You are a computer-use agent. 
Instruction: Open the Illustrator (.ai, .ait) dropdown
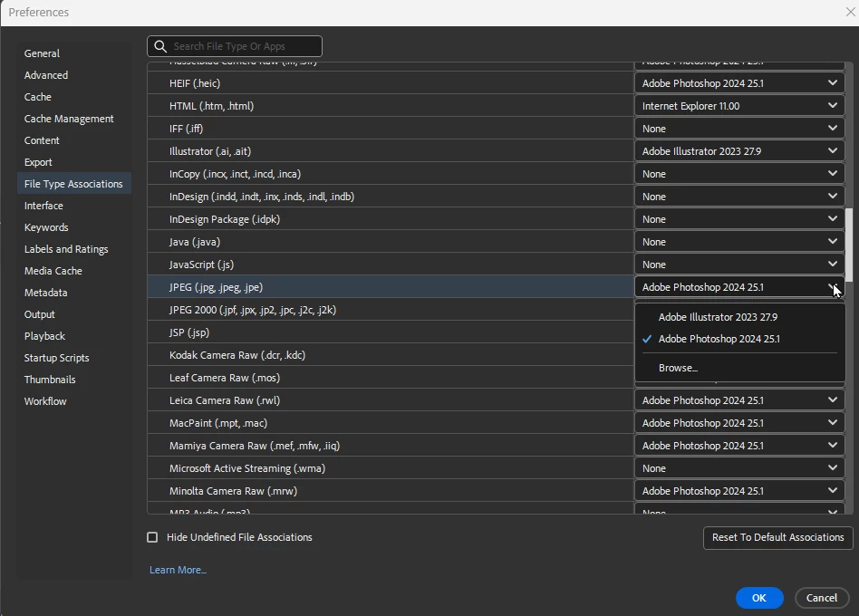coord(739,151)
